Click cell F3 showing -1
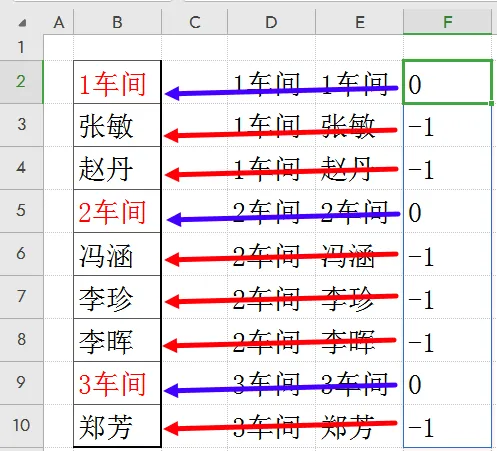Viewport: 497px width, 451px height. coord(448,125)
